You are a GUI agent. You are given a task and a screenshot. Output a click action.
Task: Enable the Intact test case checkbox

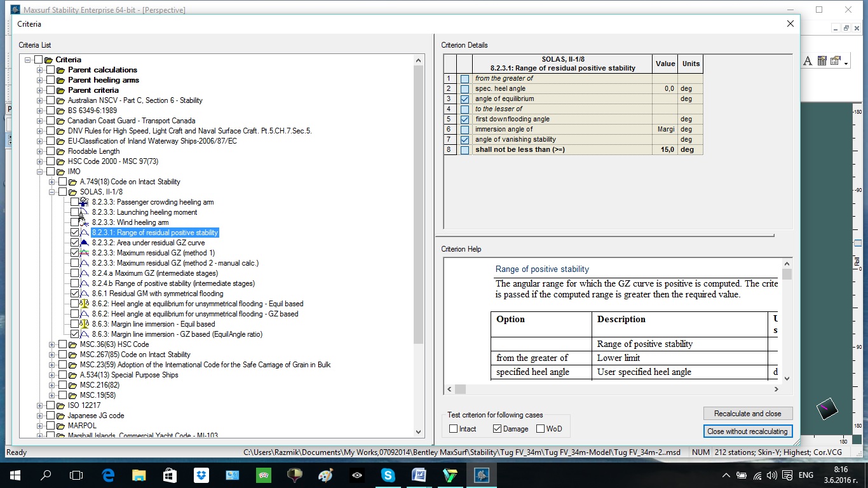coord(454,429)
